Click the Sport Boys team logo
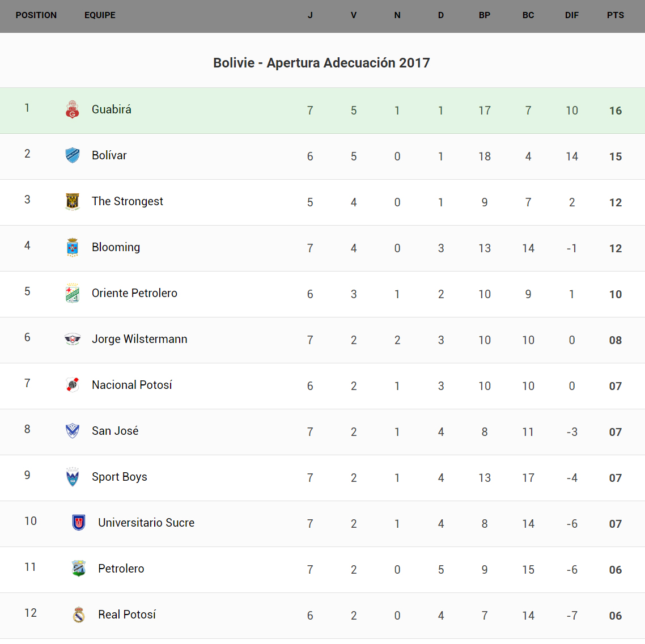This screenshot has width=645, height=644. [x=73, y=477]
